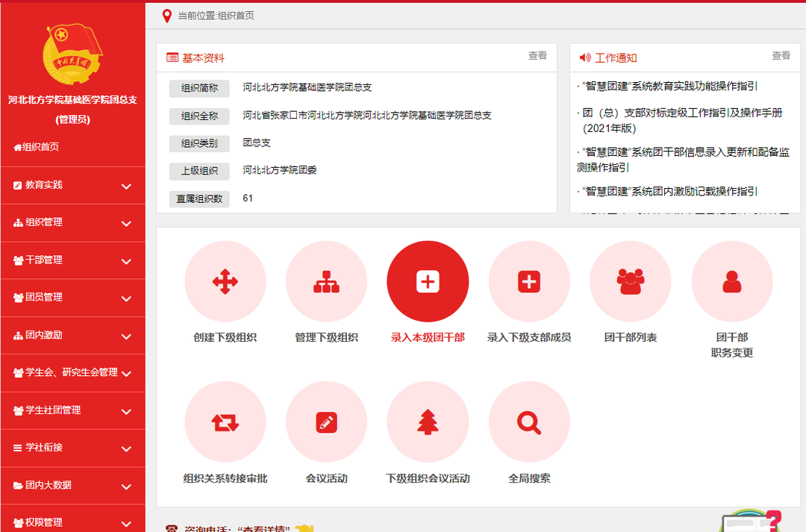Click the 工作通知 panel title

pyautogui.click(x=616, y=58)
